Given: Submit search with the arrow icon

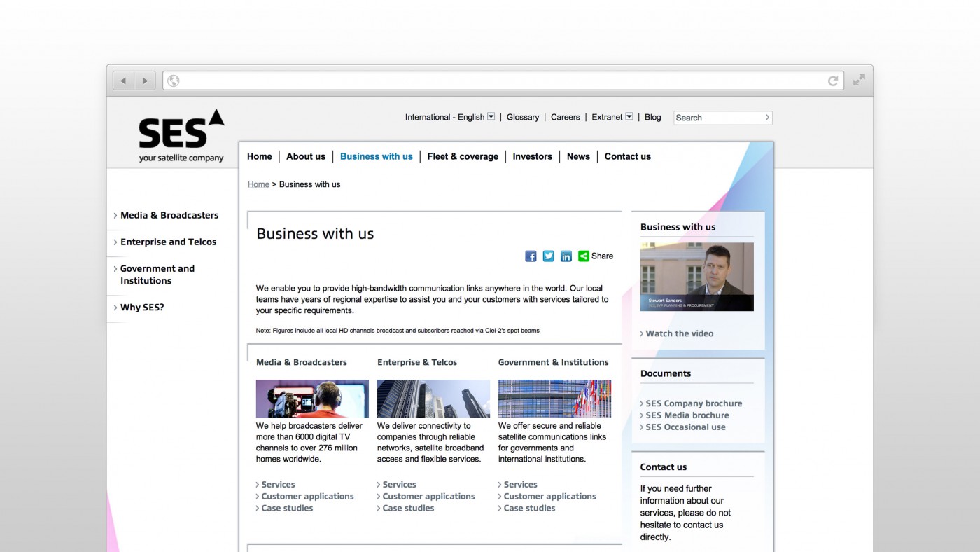Looking at the screenshot, I should (767, 118).
